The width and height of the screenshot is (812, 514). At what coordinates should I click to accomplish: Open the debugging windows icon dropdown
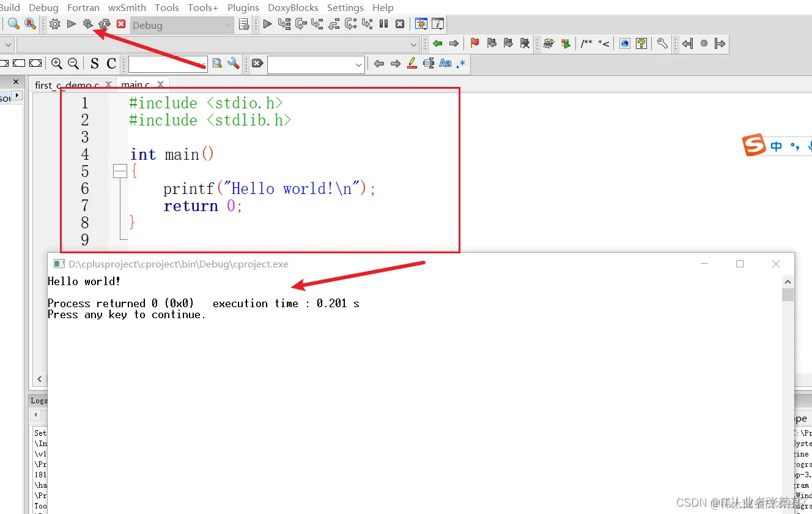pos(421,24)
